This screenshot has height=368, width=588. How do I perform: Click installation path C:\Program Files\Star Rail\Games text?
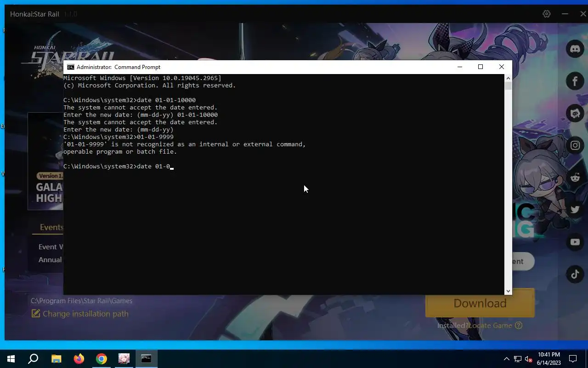pyautogui.click(x=81, y=301)
